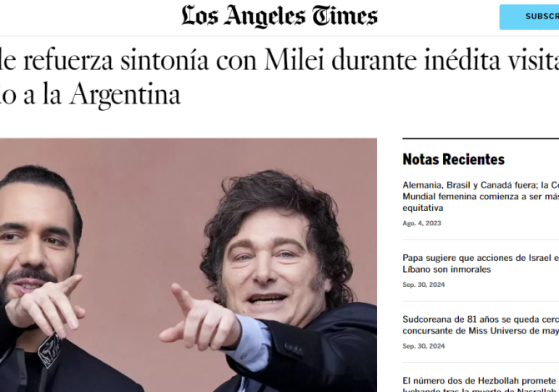Open the número dos de Hezbollah article
The width and height of the screenshot is (559, 392).
click(x=481, y=384)
